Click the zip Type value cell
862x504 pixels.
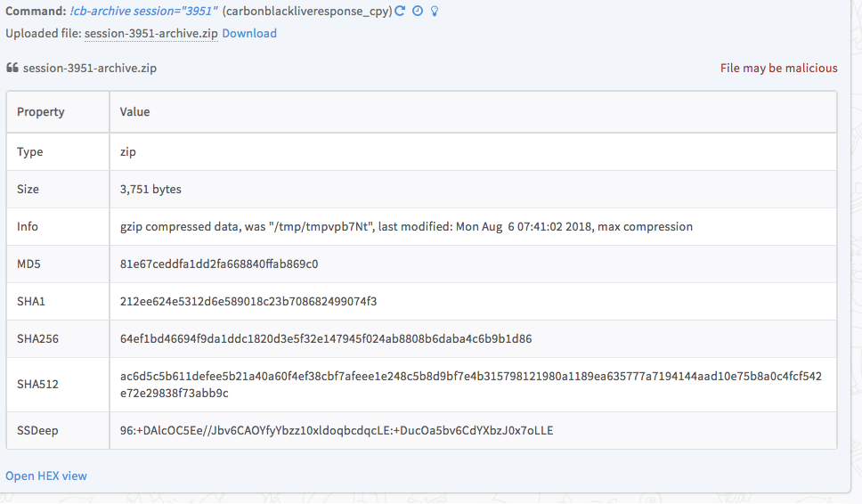point(128,151)
